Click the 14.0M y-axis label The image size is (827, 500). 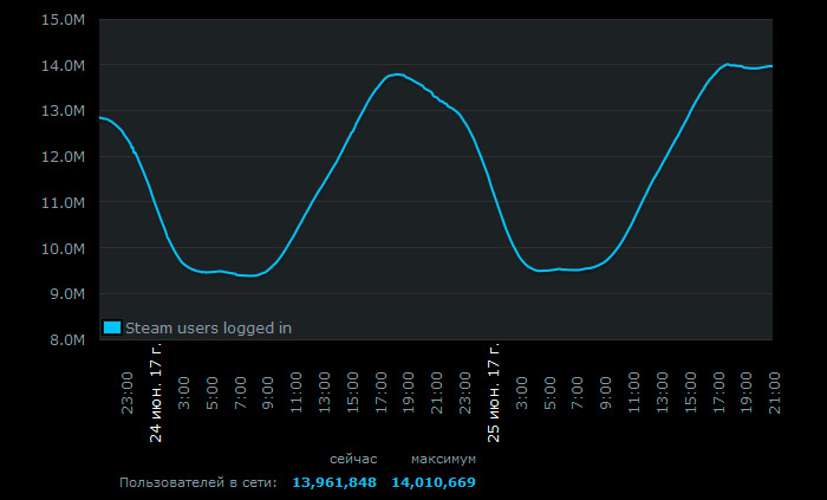[65, 66]
